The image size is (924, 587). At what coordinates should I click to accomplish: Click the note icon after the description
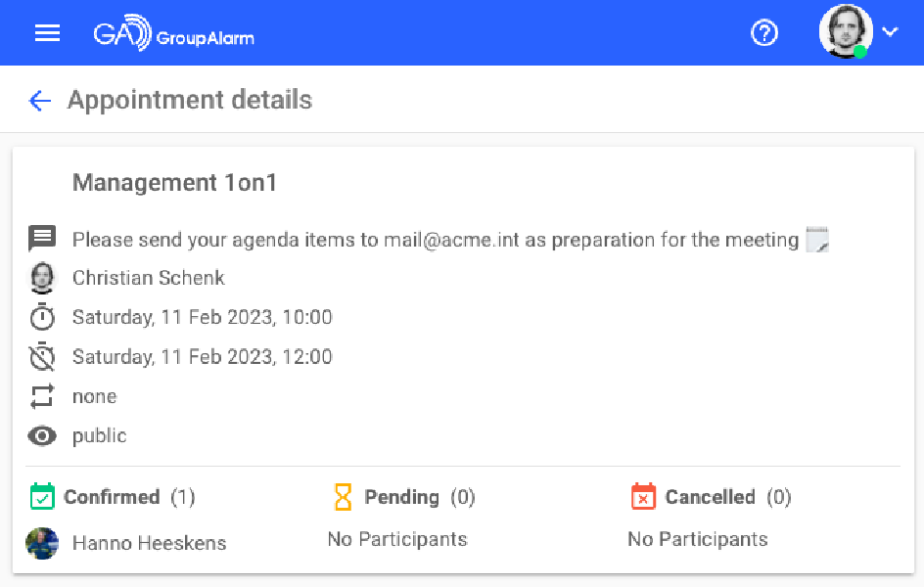pos(816,240)
